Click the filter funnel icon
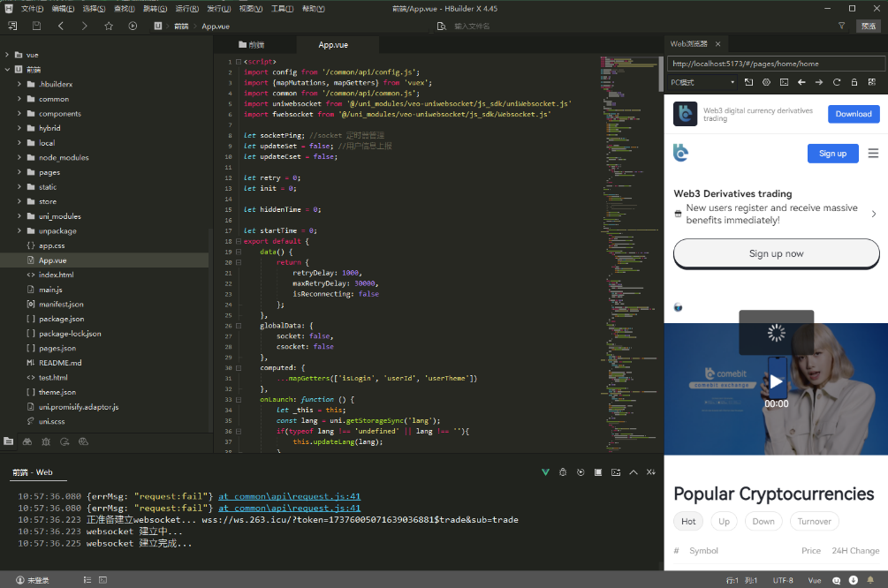This screenshot has width=888, height=588. [841, 26]
